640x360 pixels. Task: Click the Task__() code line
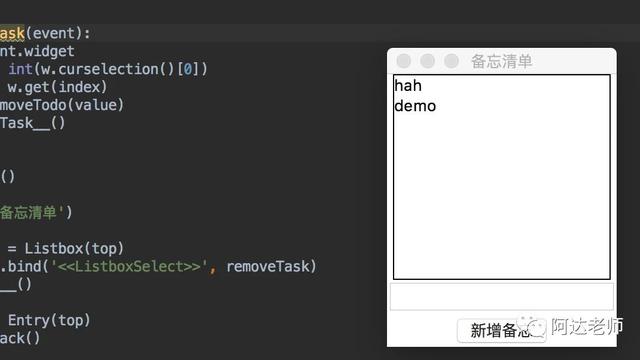coord(32,123)
